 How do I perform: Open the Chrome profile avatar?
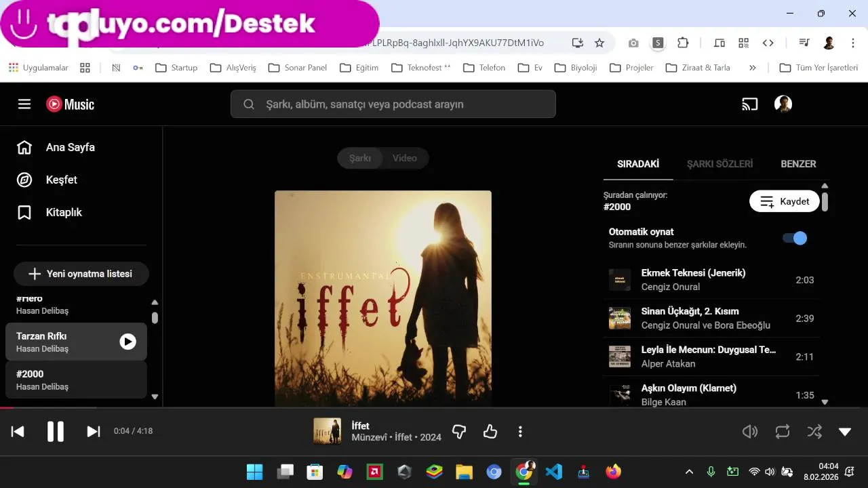coord(829,43)
